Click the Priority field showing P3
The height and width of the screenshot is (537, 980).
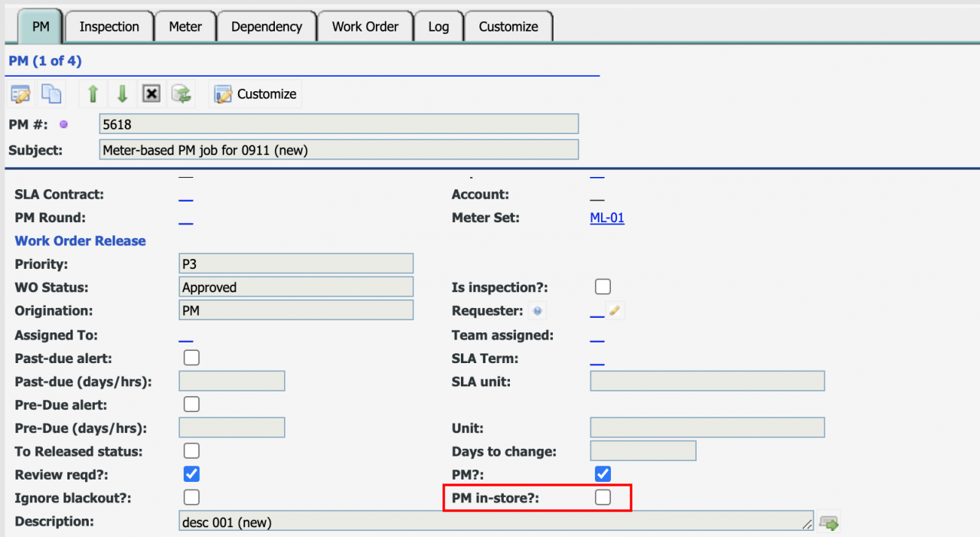coord(296,264)
